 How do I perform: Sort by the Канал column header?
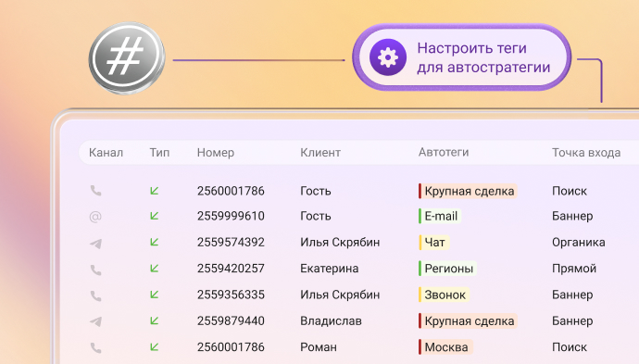coord(106,153)
